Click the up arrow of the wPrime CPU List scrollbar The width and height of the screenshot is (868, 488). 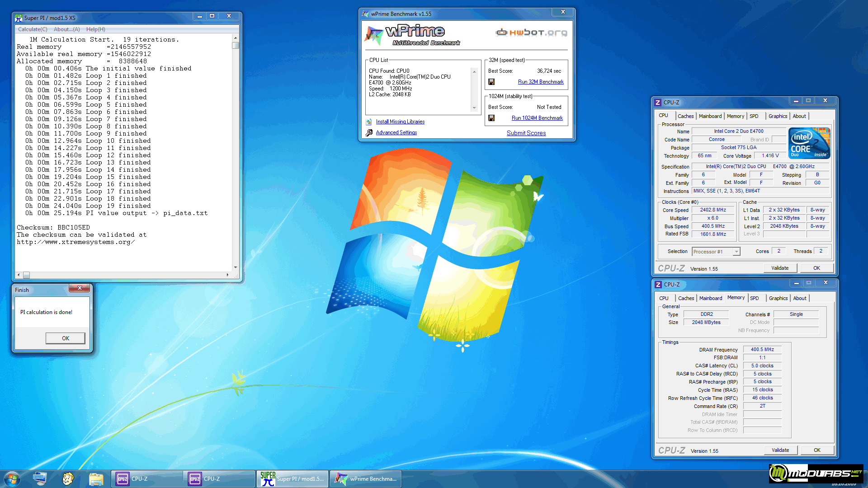(x=474, y=71)
